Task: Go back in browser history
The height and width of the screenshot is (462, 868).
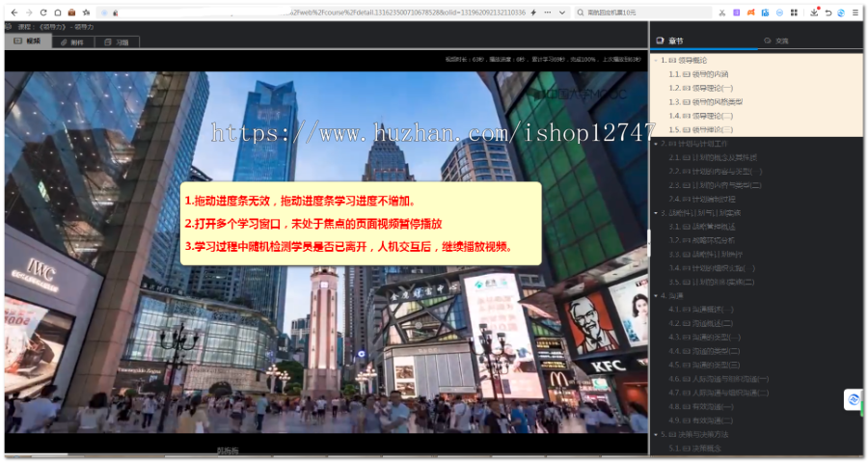Action: coord(14,13)
